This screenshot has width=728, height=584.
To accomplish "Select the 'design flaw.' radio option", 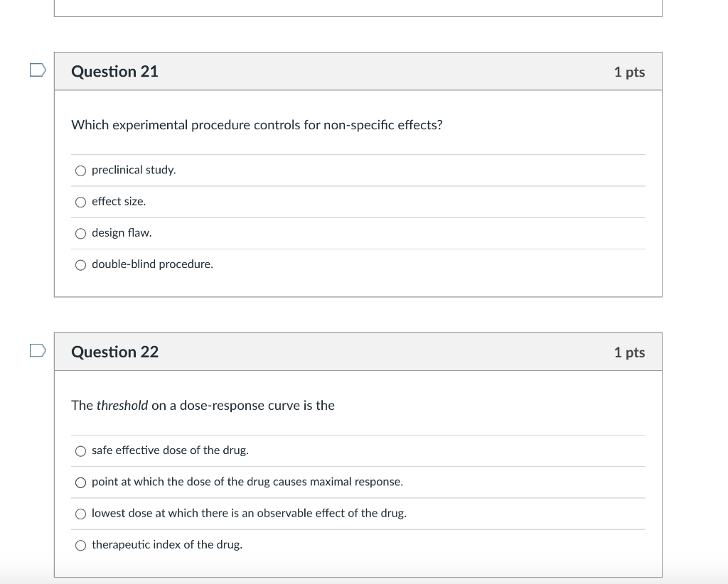I will pyautogui.click(x=80, y=233).
